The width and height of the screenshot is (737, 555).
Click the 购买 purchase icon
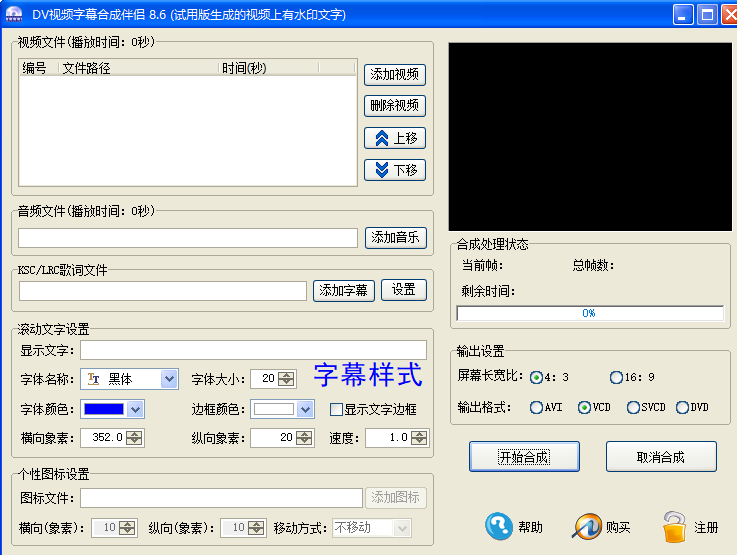point(587,526)
